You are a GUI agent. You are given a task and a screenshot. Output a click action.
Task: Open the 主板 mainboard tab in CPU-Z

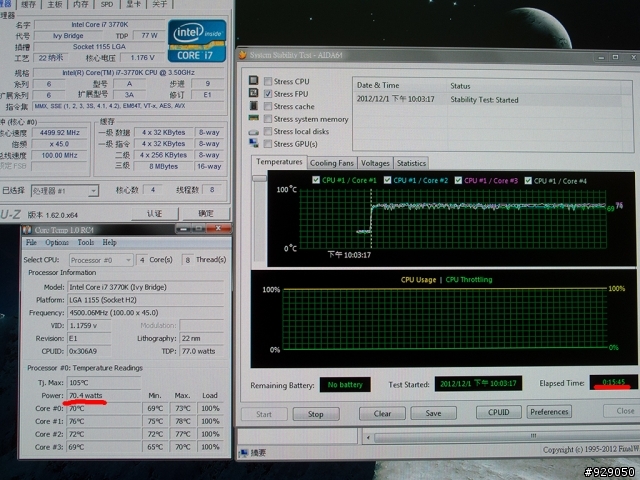pos(55,4)
